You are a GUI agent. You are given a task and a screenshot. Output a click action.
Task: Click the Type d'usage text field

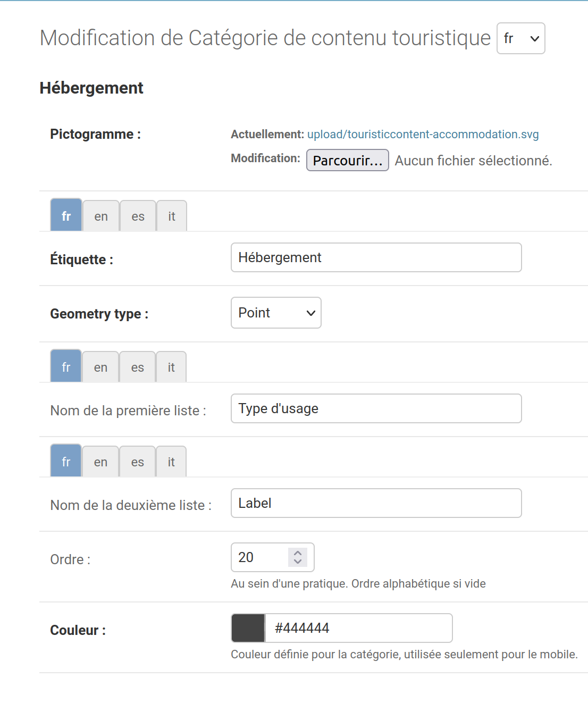[x=376, y=408]
